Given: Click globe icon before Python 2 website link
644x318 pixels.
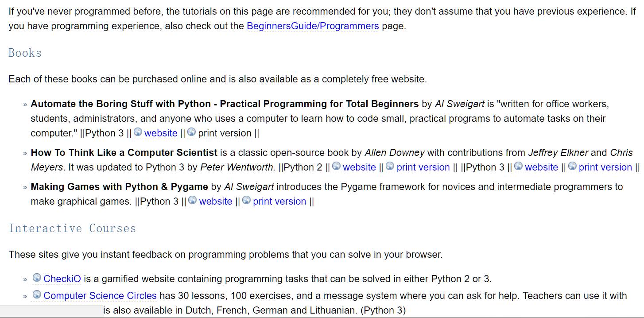Looking at the screenshot, I should pos(336,166).
